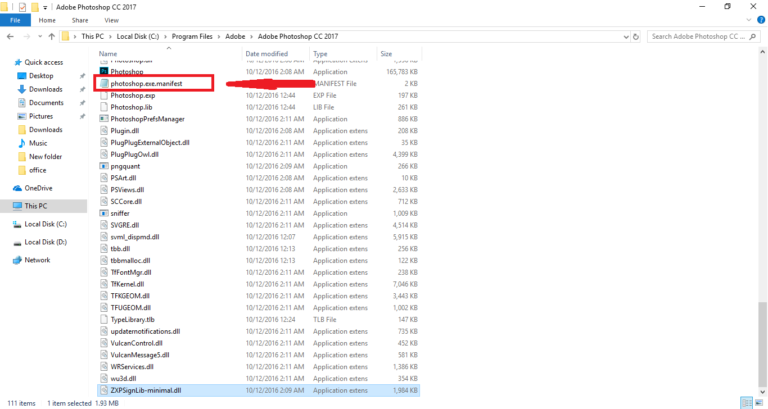Refresh the current folder view

click(x=638, y=37)
